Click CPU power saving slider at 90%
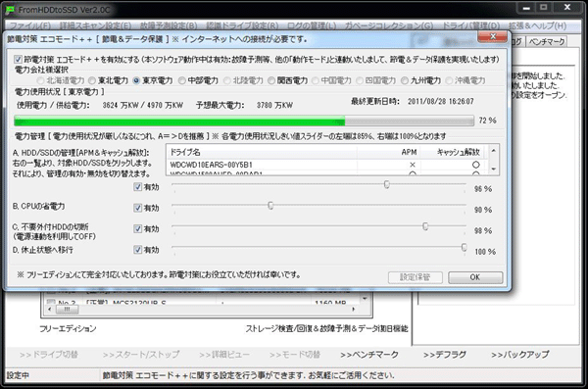 click(x=270, y=205)
